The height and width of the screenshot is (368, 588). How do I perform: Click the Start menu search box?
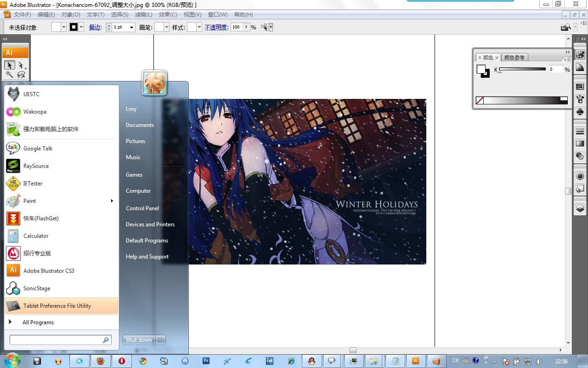click(60, 340)
